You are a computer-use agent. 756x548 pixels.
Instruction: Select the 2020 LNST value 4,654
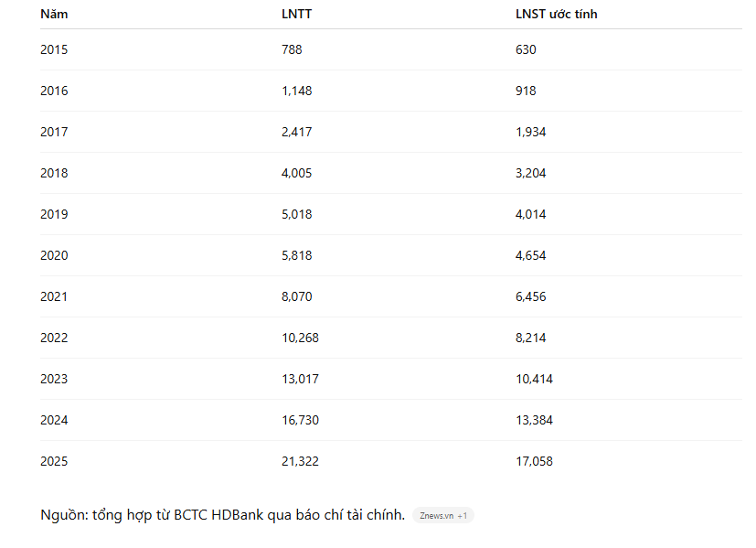pyautogui.click(x=531, y=255)
